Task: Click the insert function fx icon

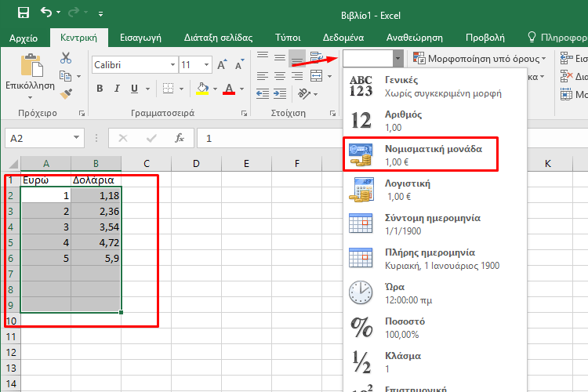Action: coord(180,138)
